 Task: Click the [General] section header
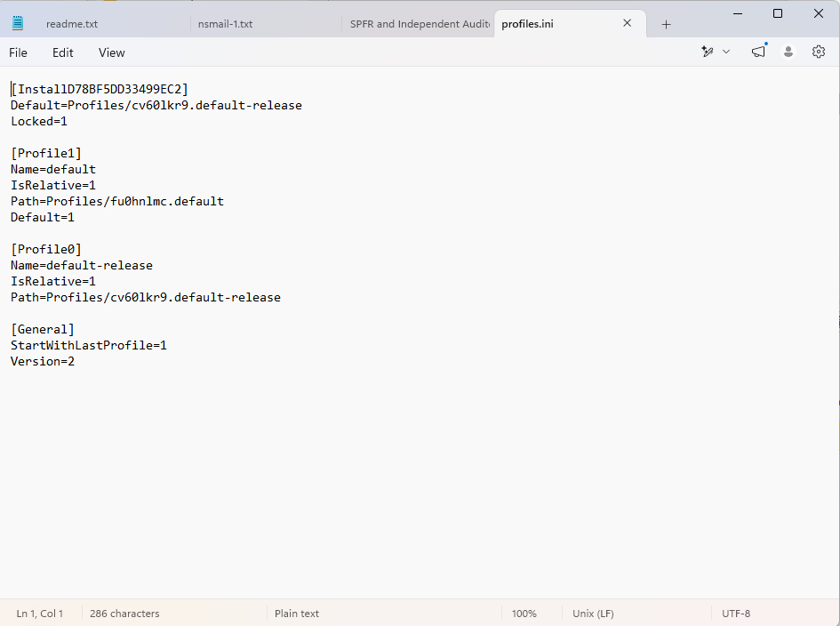click(43, 330)
